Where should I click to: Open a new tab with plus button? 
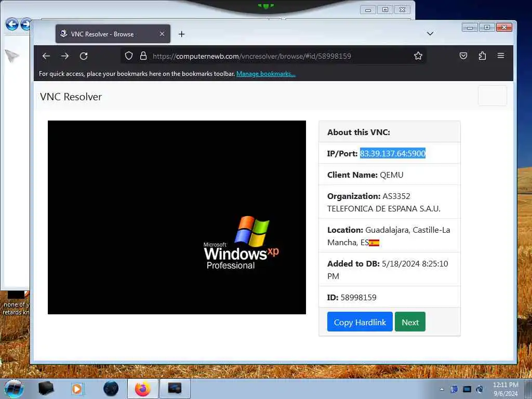tap(181, 34)
